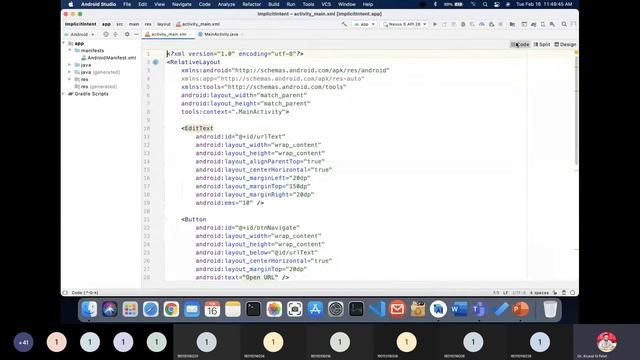Open the Navigate menu
The width and height of the screenshot is (640, 360).
click(x=182, y=4)
